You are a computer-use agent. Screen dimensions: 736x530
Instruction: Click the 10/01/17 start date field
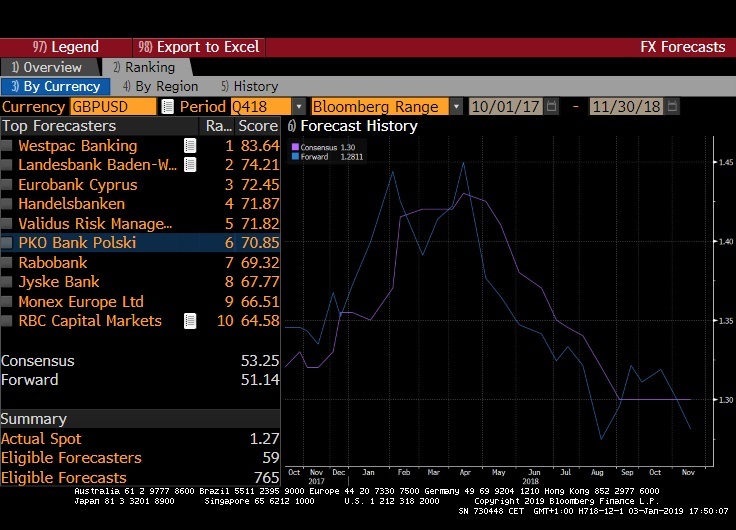(x=505, y=107)
